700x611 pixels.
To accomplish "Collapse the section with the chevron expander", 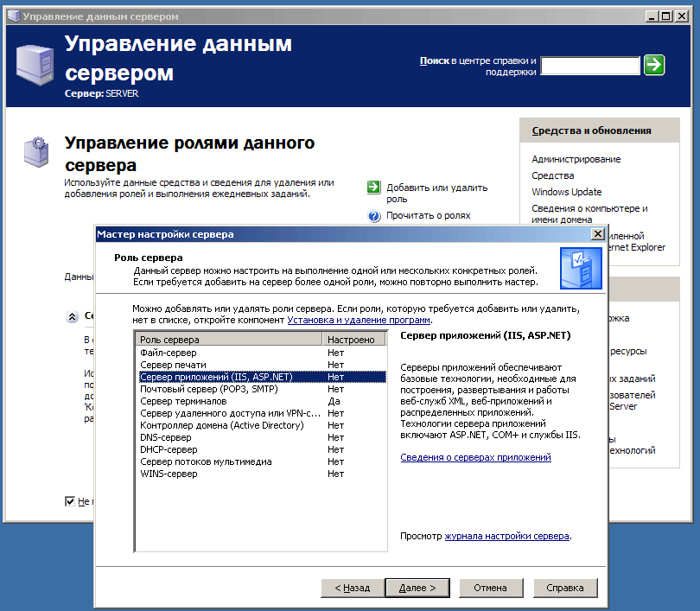I will point(72,316).
